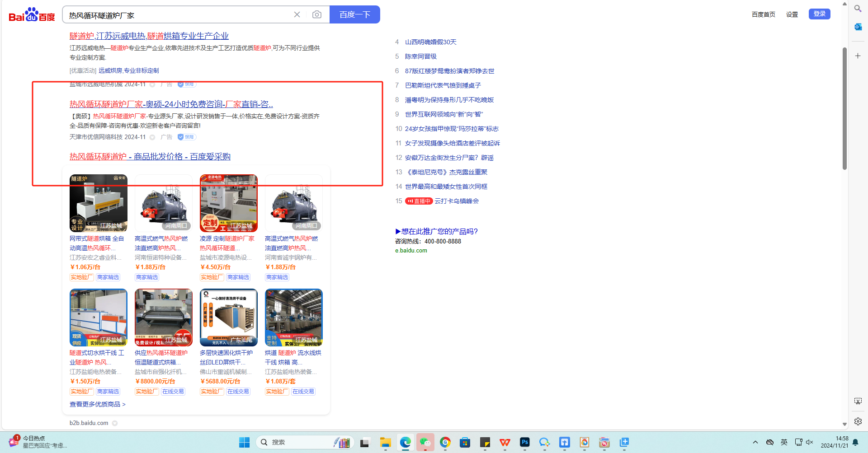
Task: Open the 供应热风循环隧道炉 product image
Action: tap(164, 318)
